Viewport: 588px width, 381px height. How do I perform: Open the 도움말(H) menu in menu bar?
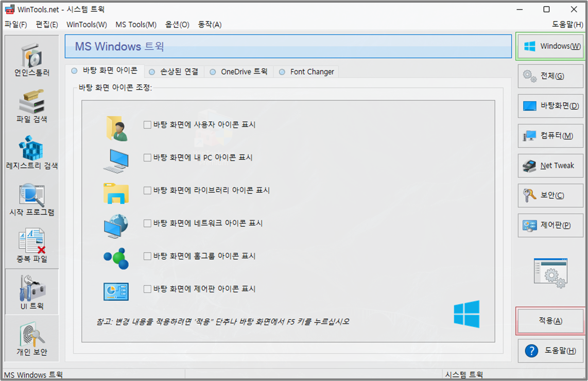point(567,24)
